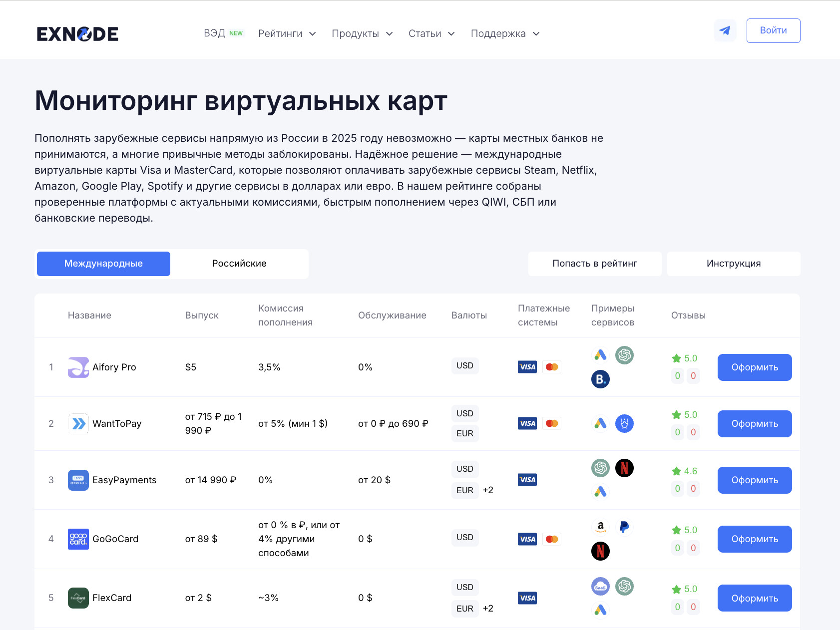Click the Aifory Pro logo icon
840x630 pixels.
click(x=78, y=367)
